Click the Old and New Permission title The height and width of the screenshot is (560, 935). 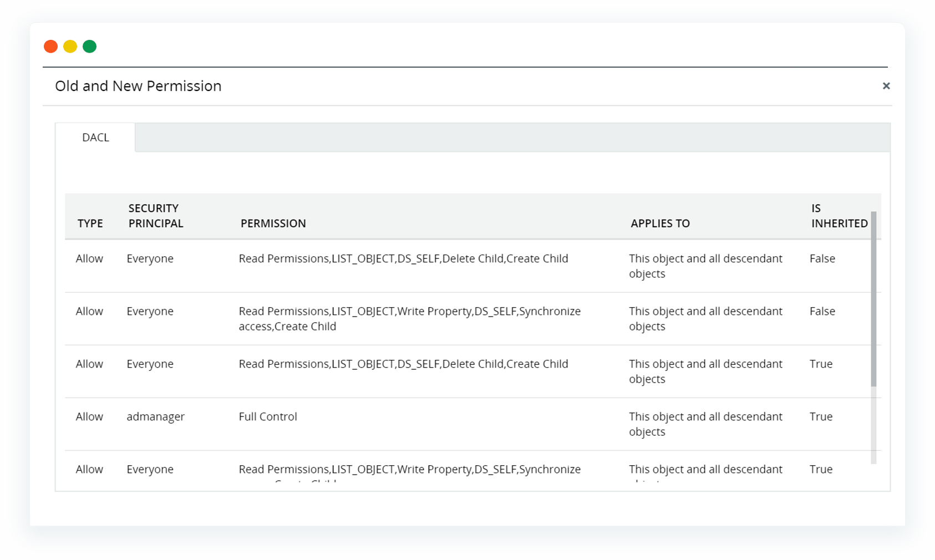(138, 86)
